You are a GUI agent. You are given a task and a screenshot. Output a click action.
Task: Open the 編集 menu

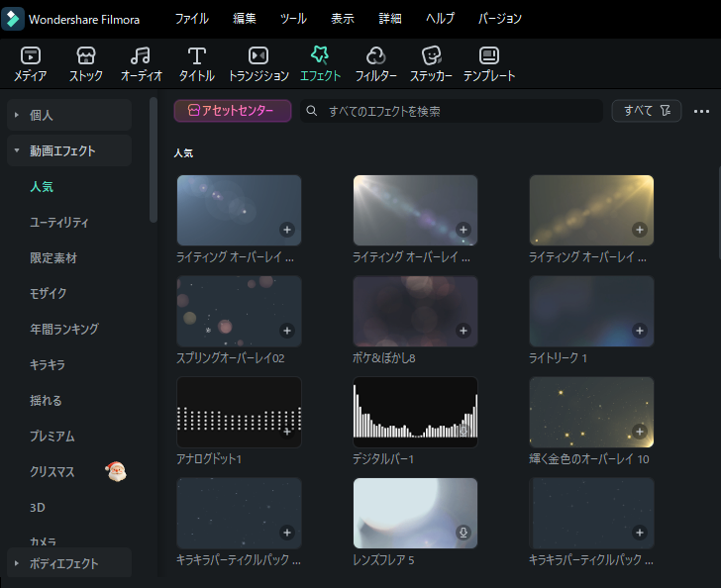point(245,19)
